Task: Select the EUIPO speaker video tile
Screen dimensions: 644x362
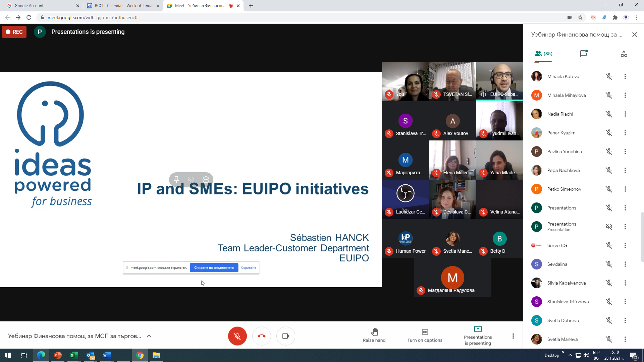Action: pos(499,81)
